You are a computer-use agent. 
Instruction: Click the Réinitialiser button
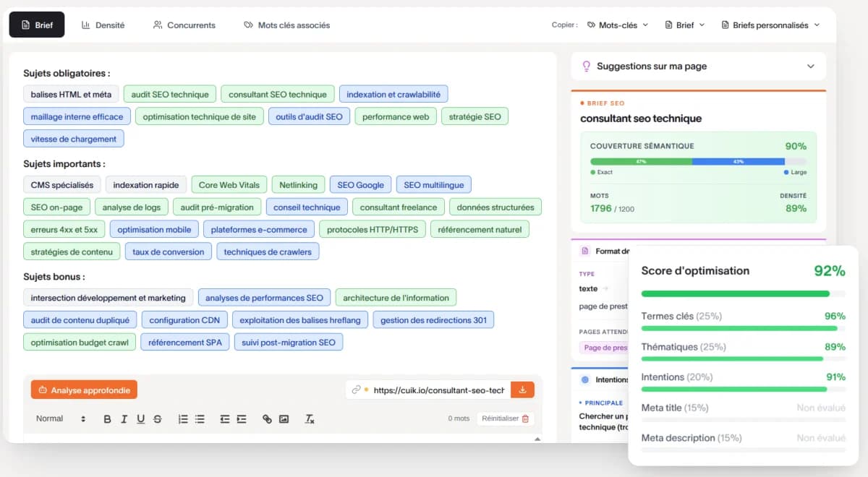pyautogui.click(x=506, y=418)
